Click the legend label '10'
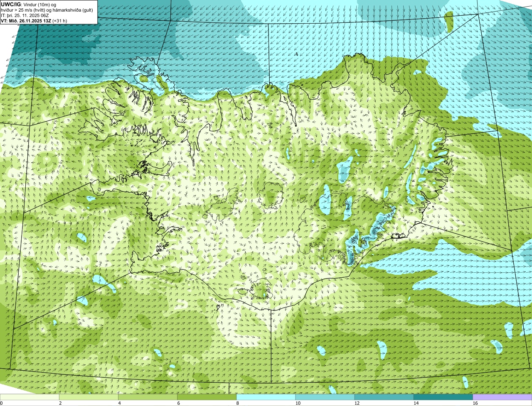The width and height of the screenshot is (532, 406). [x=297, y=403]
